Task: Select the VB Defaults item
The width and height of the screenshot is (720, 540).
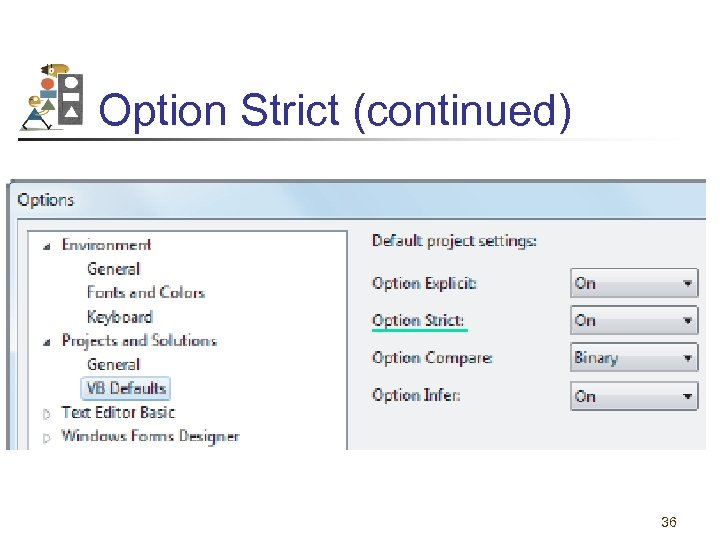Action: coord(126,388)
